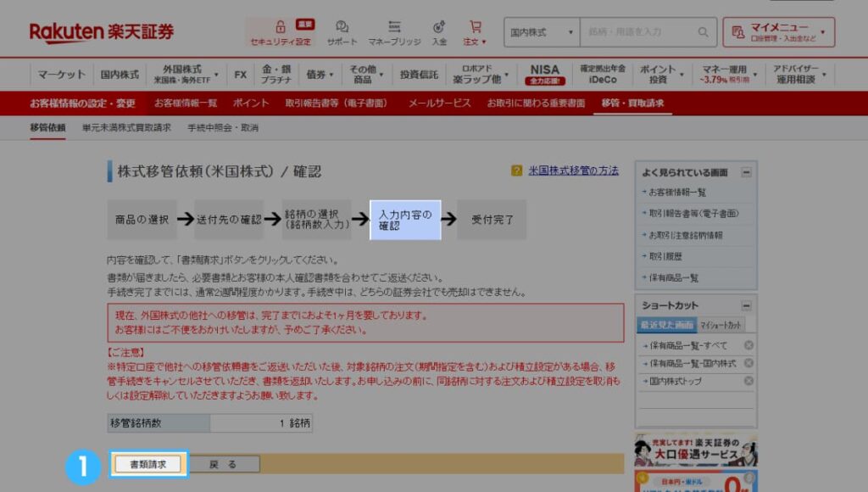The width and height of the screenshot is (868, 492).
Task: Click the 入金 deposit icon
Action: click(x=437, y=25)
